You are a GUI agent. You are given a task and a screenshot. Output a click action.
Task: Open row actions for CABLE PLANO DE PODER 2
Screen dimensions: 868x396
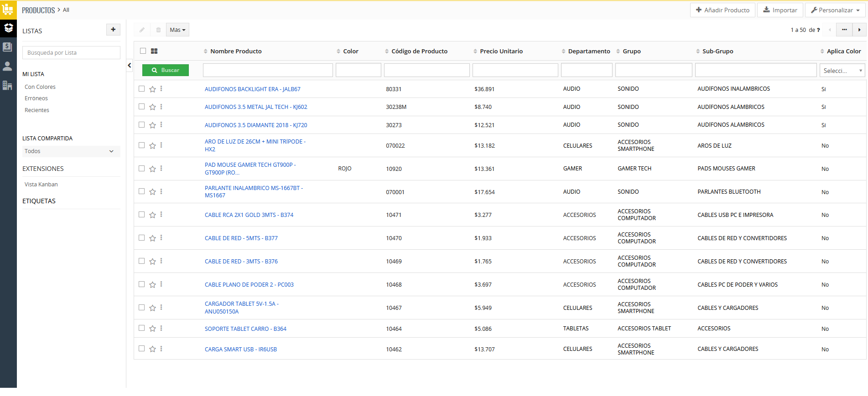161,284
